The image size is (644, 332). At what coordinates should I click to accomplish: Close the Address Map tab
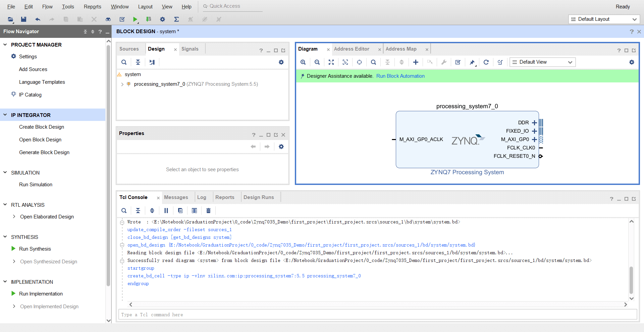pyautogui.click(x=427, y=50)
